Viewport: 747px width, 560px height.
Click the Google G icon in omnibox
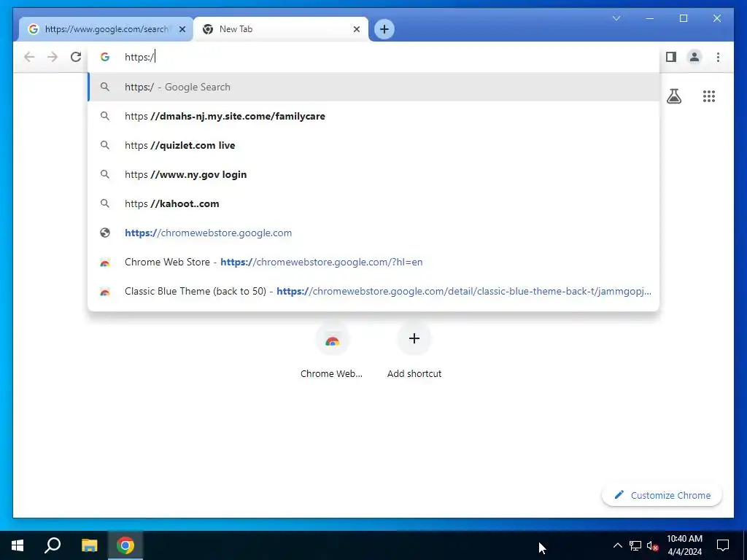(x=105, y=57)
